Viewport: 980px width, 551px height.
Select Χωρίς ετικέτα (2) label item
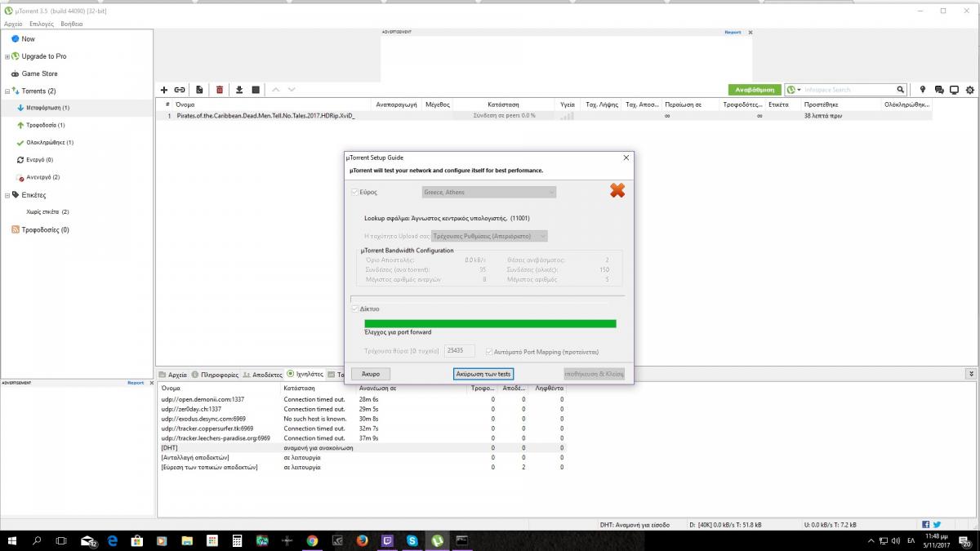(x=47, y=212)
